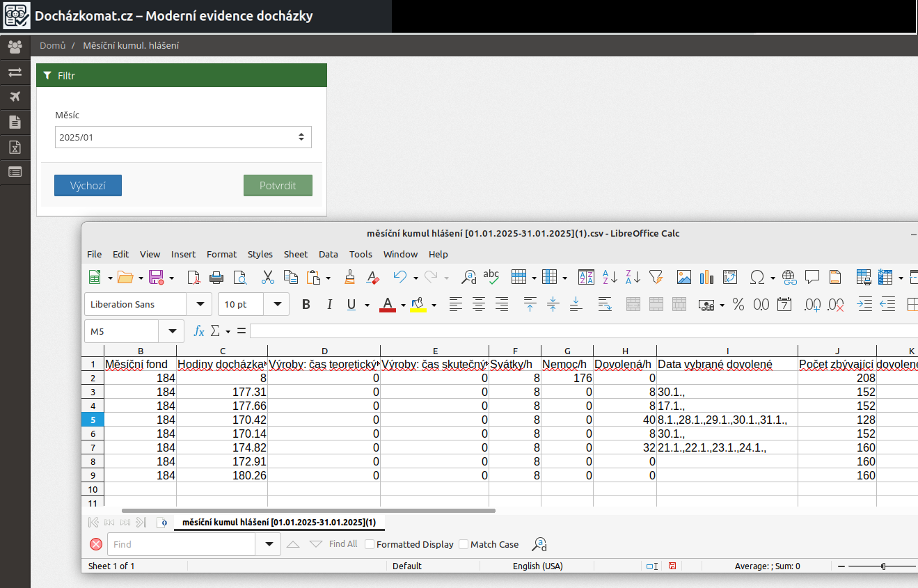Image resolution: width=918 pixels, height=588 pixels.
Task: Click the Clone Formatting paintbrush icon
Action: pyautogui.click(x=350, y=278)
